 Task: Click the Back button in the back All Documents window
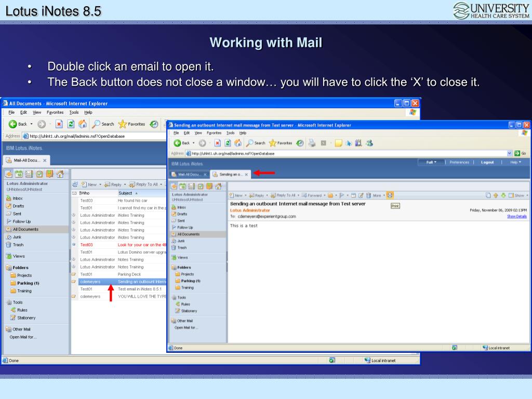pyautogui.click(x=18, y=124)
